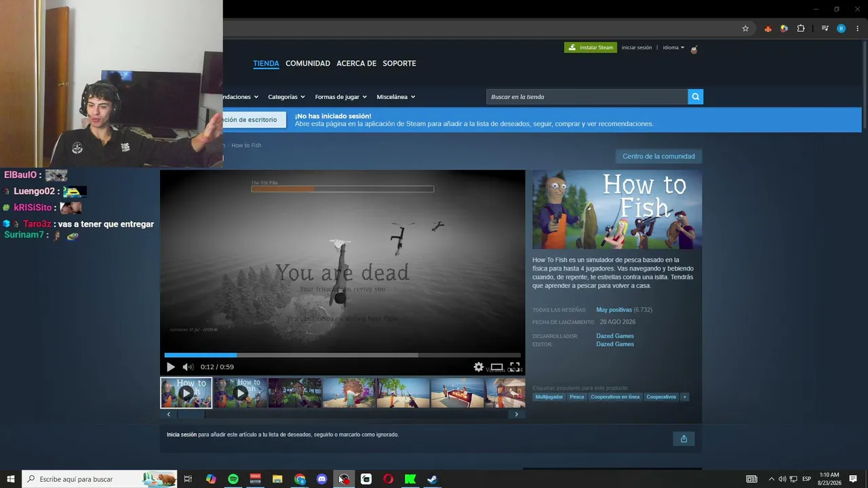Select the first How to Fish trailer thumbnail

[x=186, y=392]
